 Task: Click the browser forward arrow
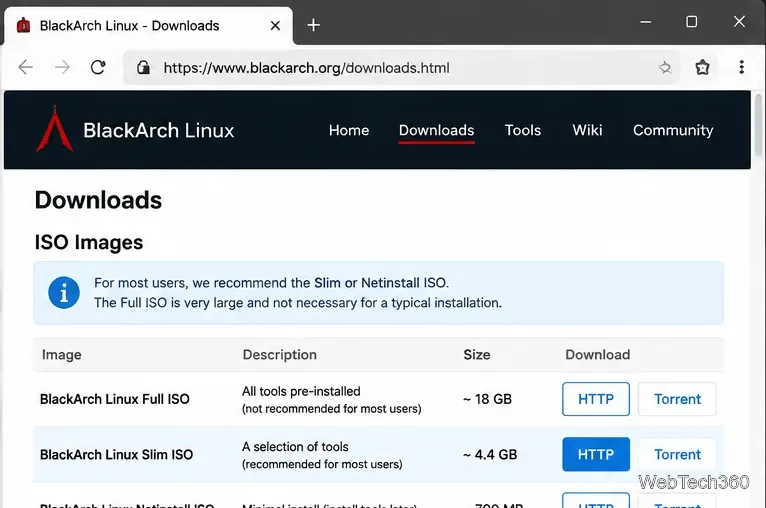62,67
